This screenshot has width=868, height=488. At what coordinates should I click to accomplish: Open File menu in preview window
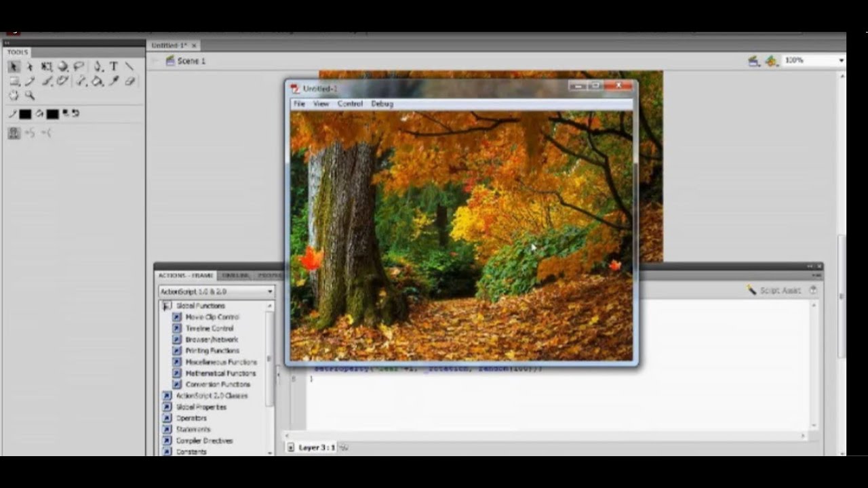pos(299,104)
